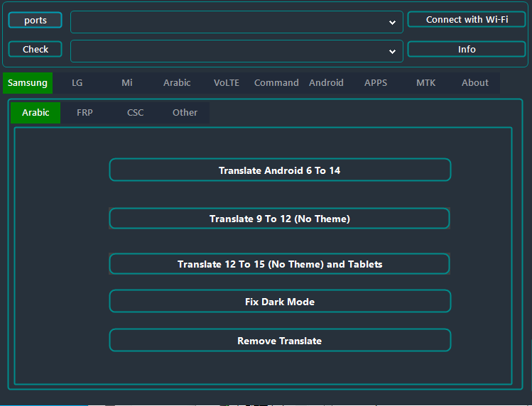Click the Check button
The image size is (532, 406).
point(36,49)
